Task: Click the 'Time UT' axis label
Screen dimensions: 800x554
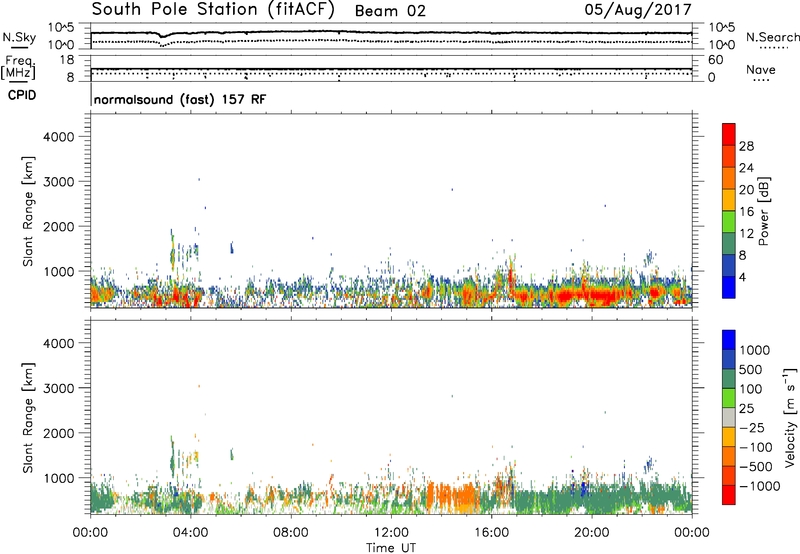Action: [x=391, y=548]
